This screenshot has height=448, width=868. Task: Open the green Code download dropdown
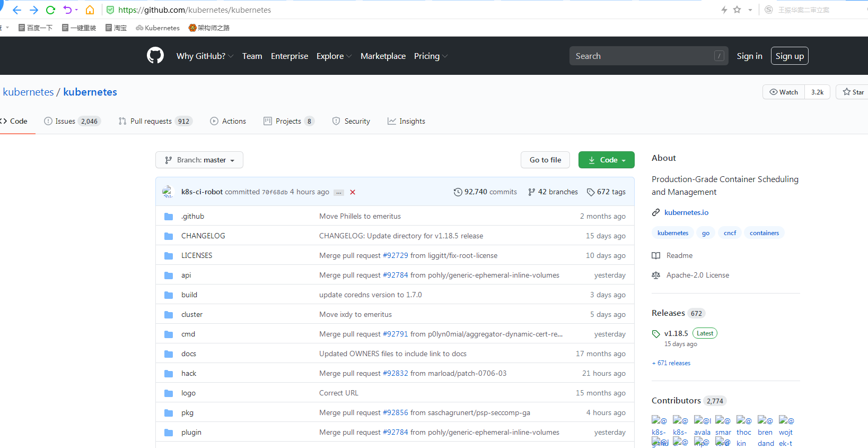(x=607, y=160)
